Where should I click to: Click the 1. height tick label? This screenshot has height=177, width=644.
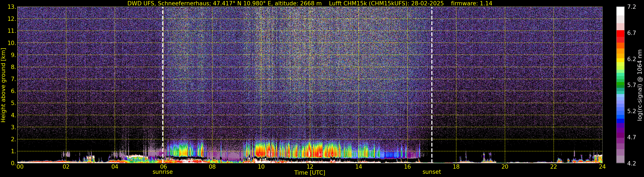point(13,151)
